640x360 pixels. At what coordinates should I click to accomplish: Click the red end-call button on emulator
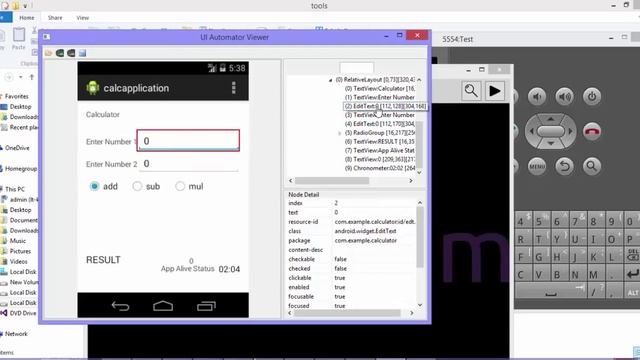pos(592,131)
